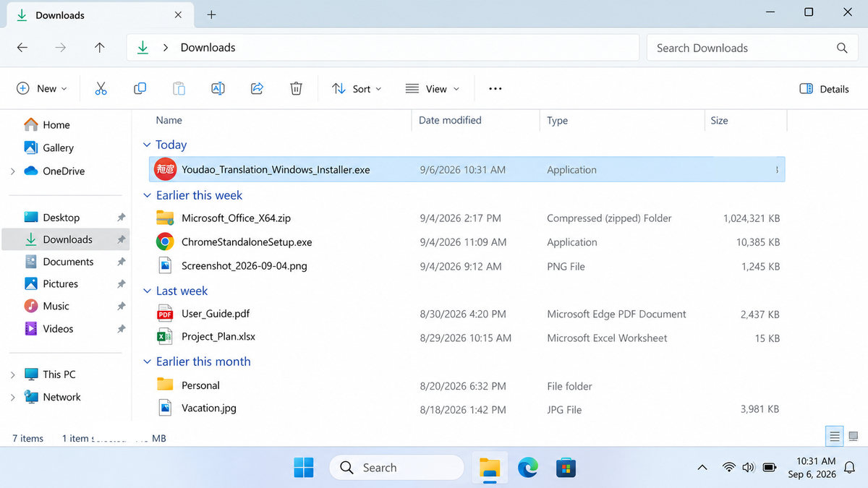Expand This PC tree node
Viewport: 868px width, 488px height.
click(12, 374)
